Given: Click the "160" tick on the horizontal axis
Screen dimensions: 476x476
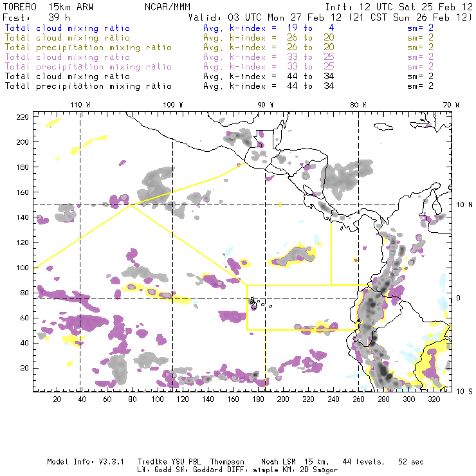Looking at the screenshot, I should [233, 399].
